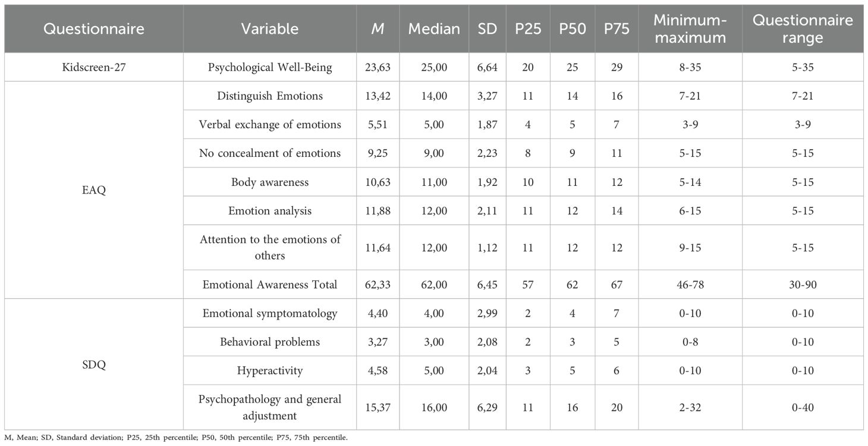The width and height of the screenshot is (868, 446).
Task: Click the Verbal exchange of emotions cell
Action: pos(270,124)
